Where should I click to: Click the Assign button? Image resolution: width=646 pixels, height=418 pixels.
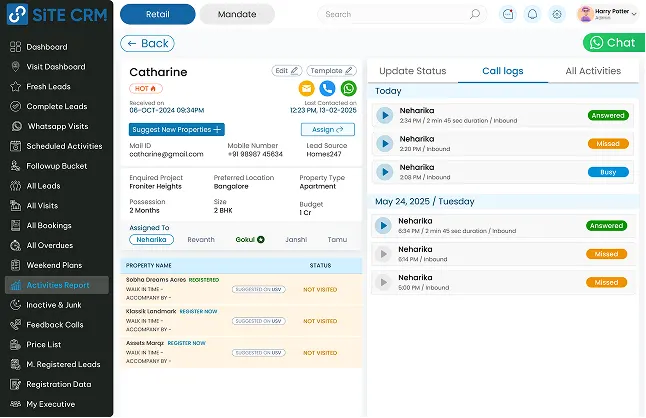click(328, 129)
